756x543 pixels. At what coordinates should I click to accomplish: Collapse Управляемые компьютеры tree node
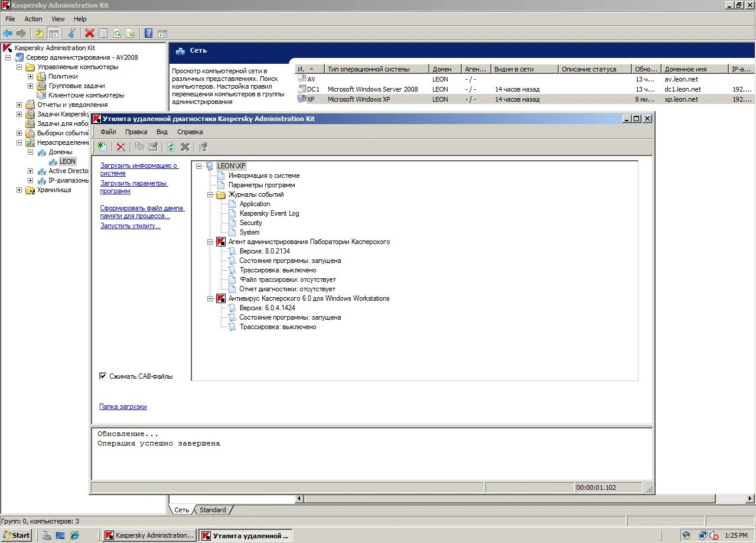[x=19, y=67]
